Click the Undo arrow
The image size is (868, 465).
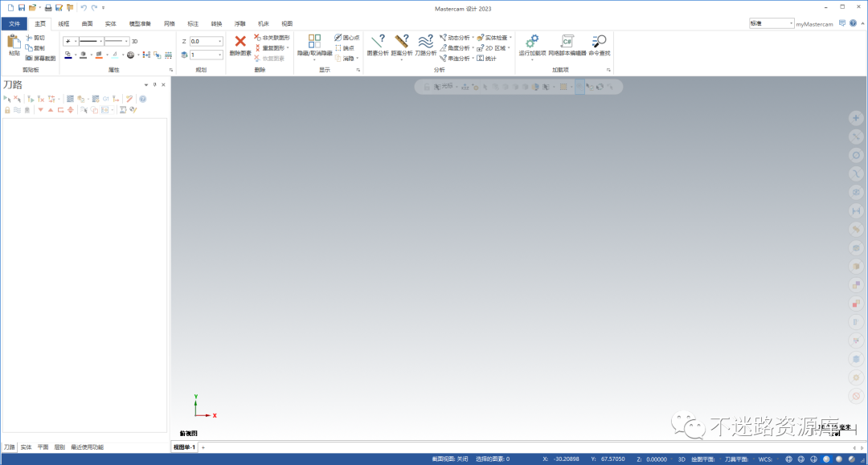[x=84, y=8]
